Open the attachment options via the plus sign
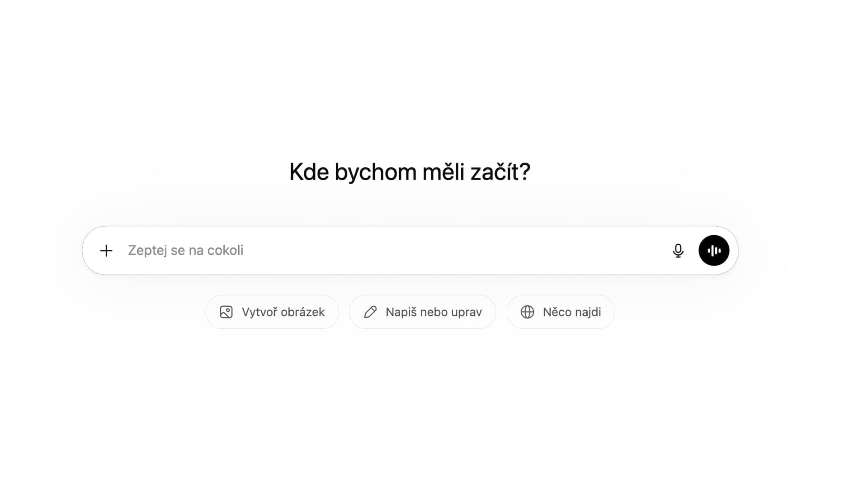 click(107, 250)
